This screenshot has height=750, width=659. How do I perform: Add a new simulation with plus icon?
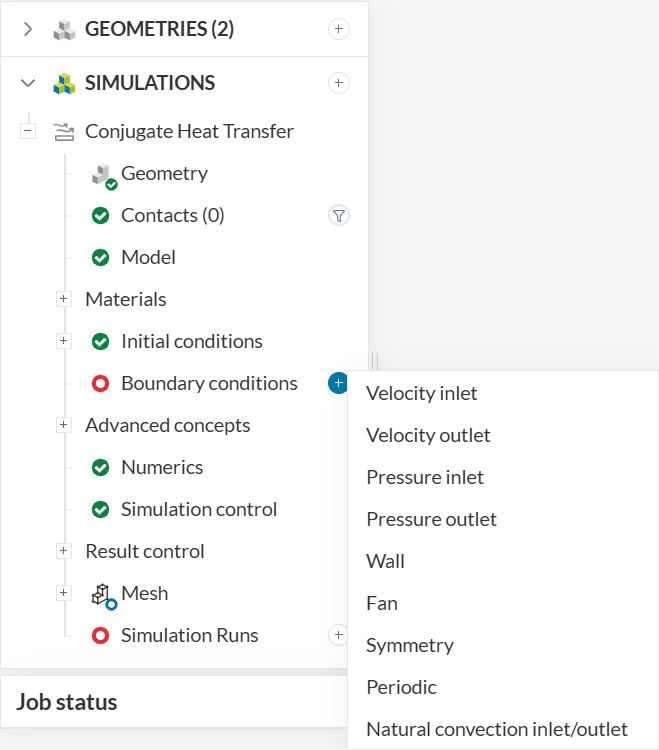[339, 83]
